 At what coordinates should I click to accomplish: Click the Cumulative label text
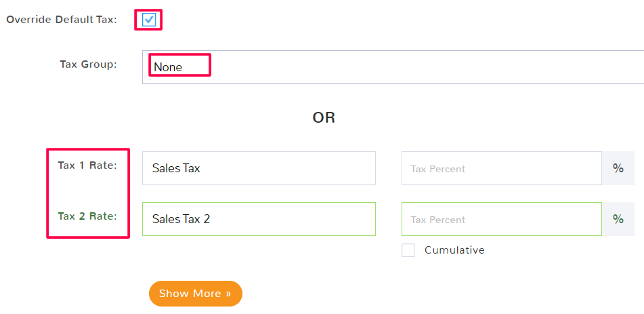(x=454, y=250)
